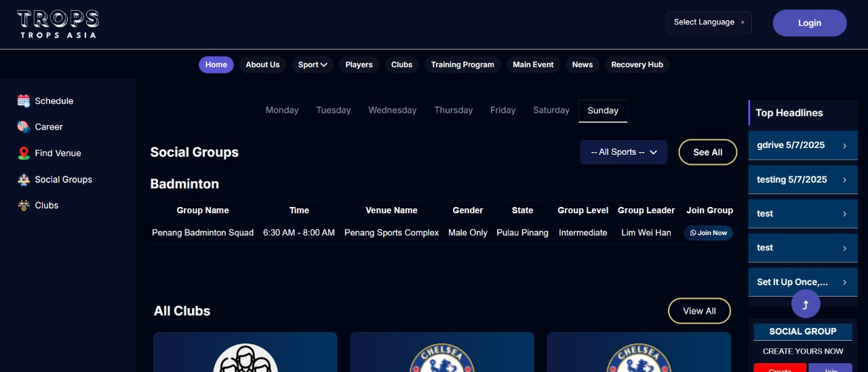The width and height of the screenshot is (868, 372).
Task: Select the Saturday tab
Action: pos(551,110)
